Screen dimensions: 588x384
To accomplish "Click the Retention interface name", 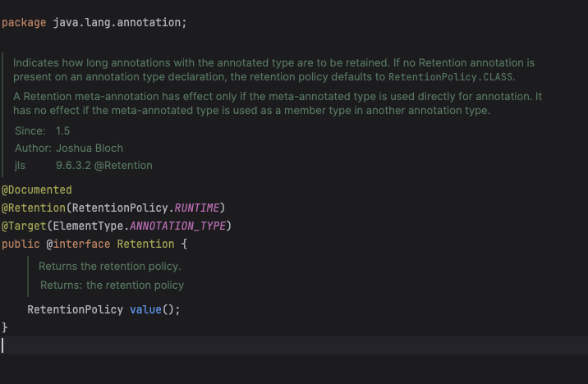I will click(x=145, y=245).
